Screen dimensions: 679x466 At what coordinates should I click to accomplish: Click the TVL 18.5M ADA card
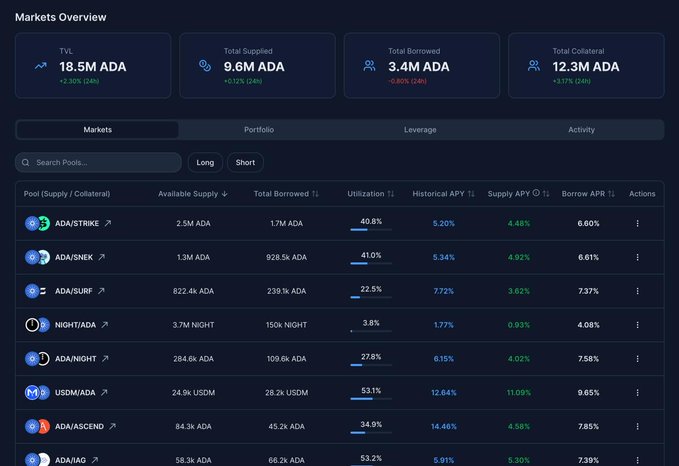coord(93,65)
